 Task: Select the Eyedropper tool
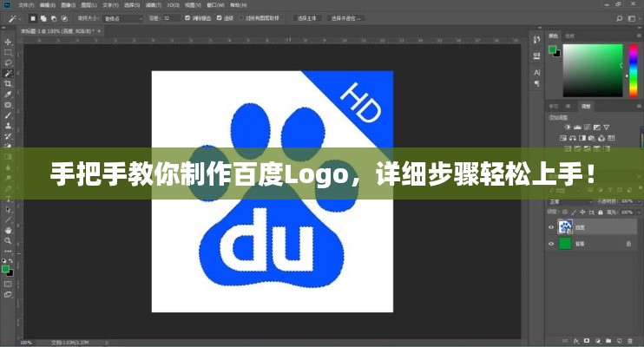(8, 94)
